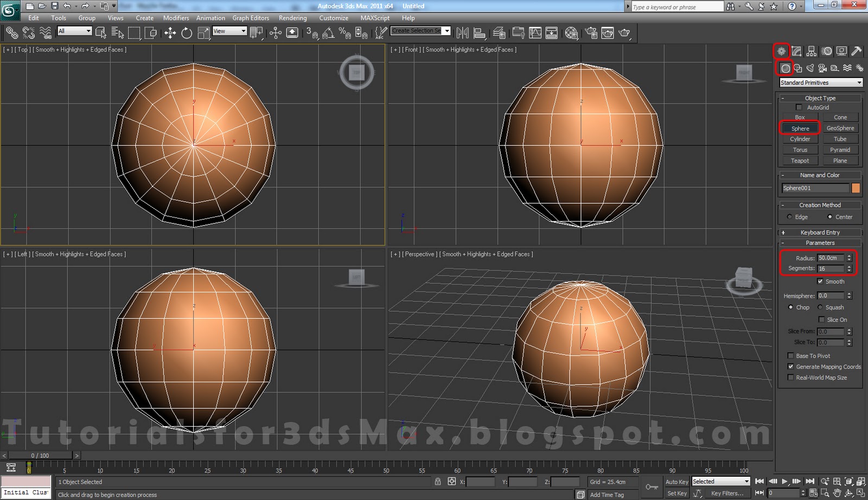This screenshot has height=500, width=868.
Task: Click the Pan View hand icon
Action: [x=837, y=493]
